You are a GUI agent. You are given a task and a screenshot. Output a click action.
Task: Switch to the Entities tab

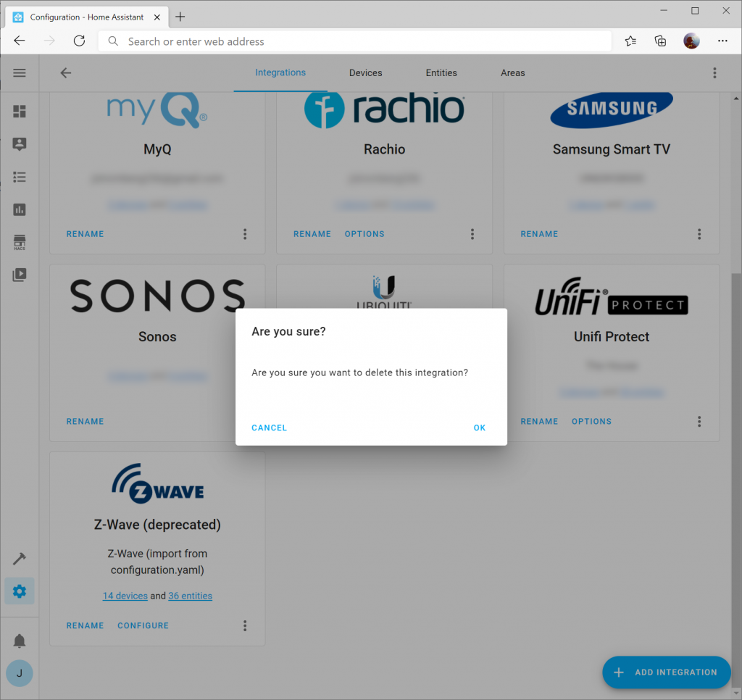coord(441,73)
